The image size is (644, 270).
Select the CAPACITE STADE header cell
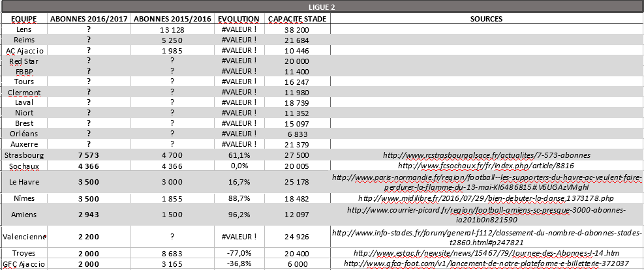tap(297, 19)
